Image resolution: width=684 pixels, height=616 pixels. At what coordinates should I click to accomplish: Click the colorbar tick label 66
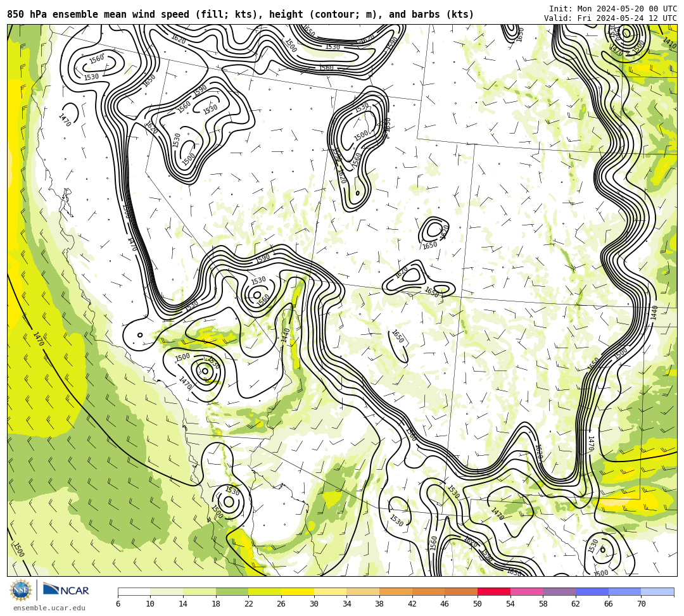(609, 604)
